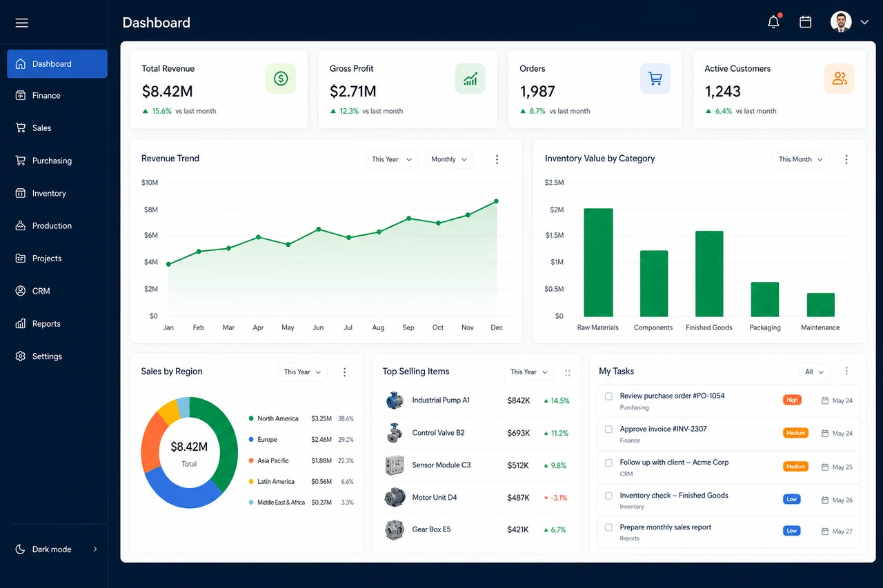Screen dimensions: 883x588
Task: Click the user profile avatar
Action: (x=841, y=22)
